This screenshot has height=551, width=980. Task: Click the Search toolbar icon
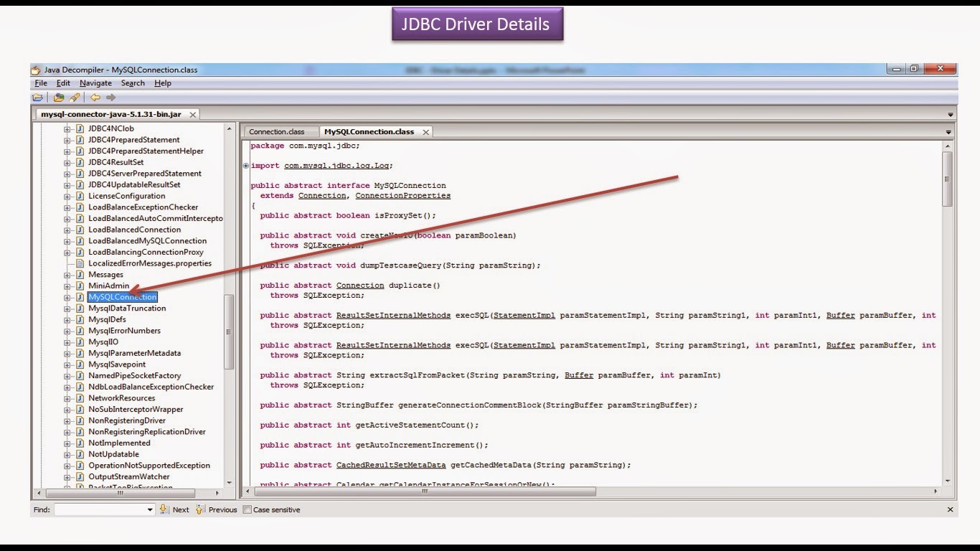point(74,98)
